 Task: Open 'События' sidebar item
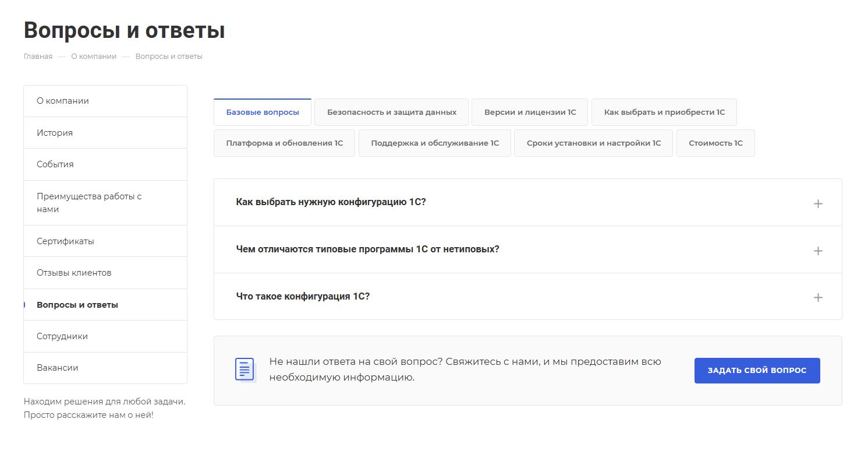pyautogui.click(x=55, y=164)
